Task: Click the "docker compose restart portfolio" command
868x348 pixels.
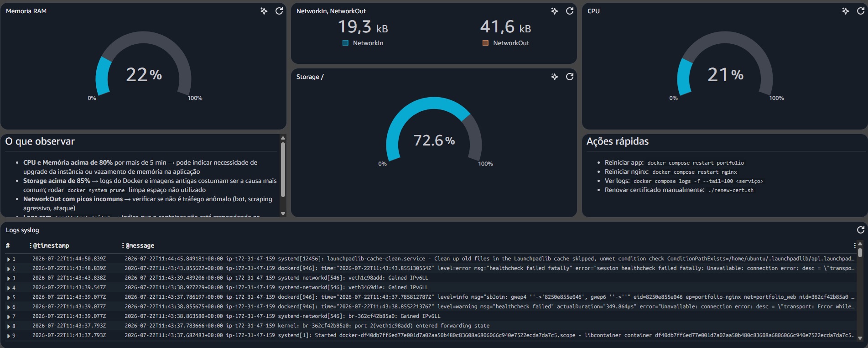Action: [696, 163]
